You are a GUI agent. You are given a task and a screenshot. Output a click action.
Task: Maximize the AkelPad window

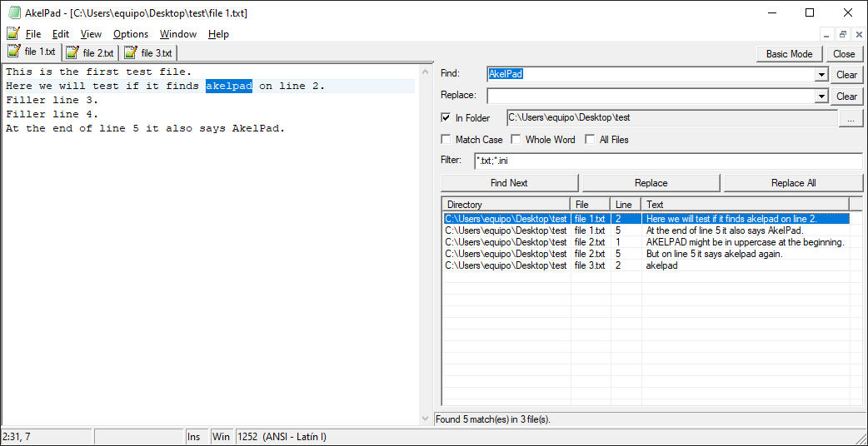tap(810, 12)
